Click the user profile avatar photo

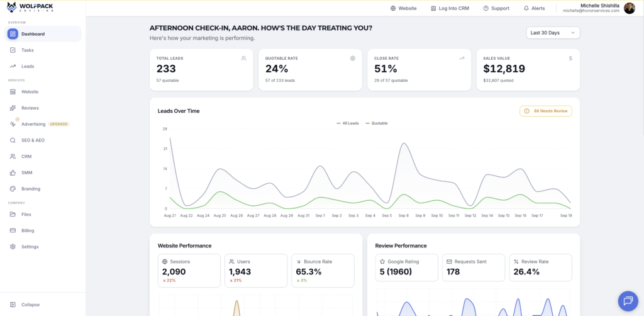tap(629, 8)
